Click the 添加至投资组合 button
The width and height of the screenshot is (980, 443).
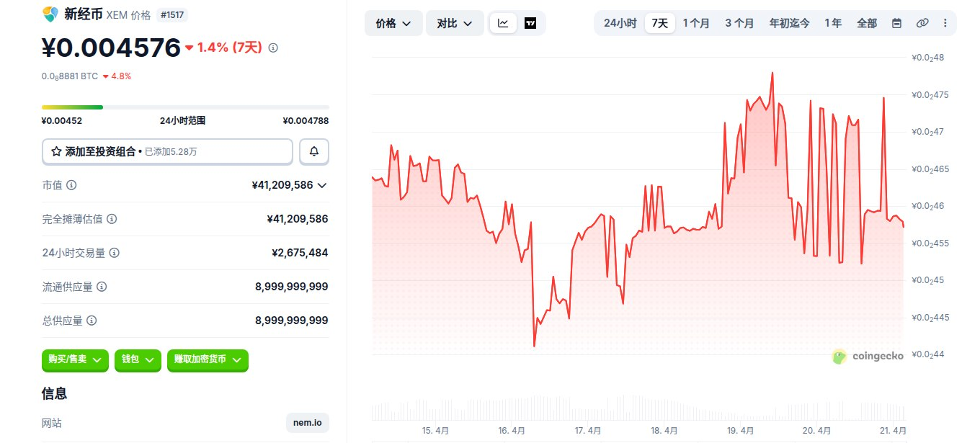click(167, 151)
